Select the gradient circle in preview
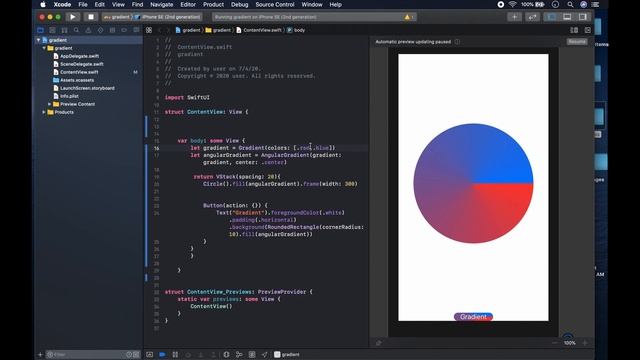This screenshot has width=640, height=360. 473,183
